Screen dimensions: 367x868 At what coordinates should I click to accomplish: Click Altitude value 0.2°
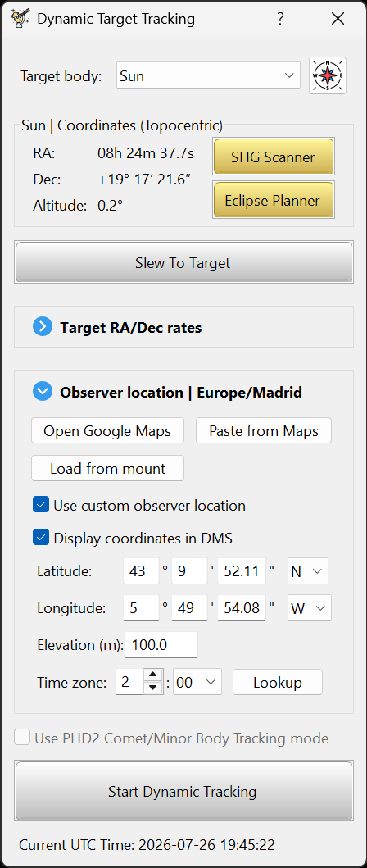tap(110, 206)
